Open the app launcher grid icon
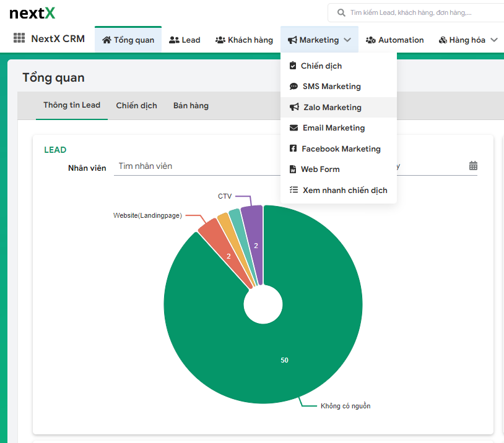 pos(18,38)
